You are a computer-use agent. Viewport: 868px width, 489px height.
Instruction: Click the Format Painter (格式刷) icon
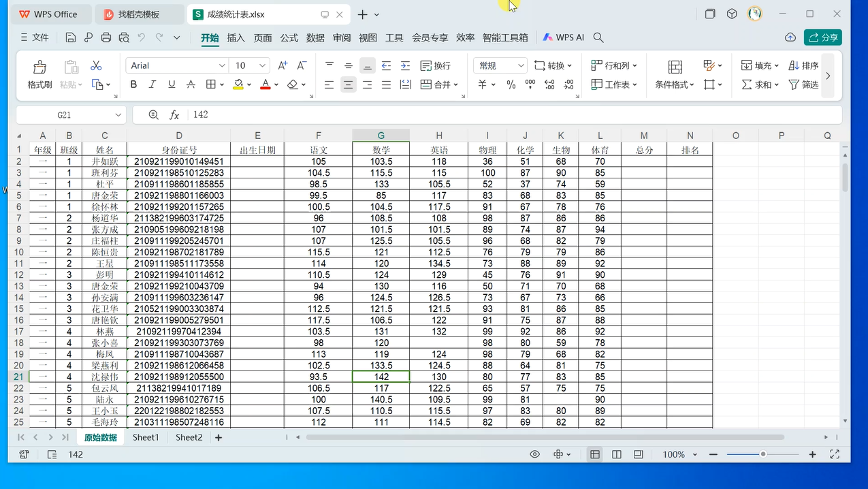[39, 67]
